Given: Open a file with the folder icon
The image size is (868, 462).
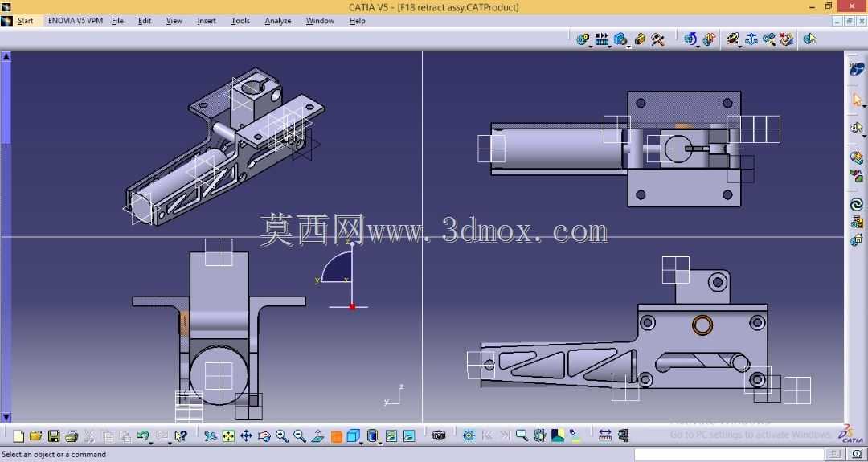Looking at the screenshot, I should [36, 436].
